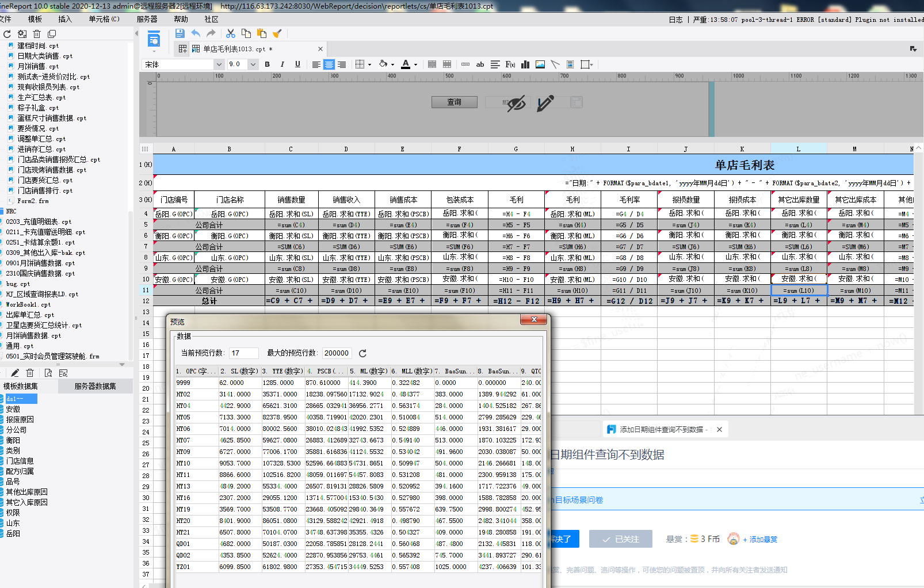
Task: Open 单元格 menu
Action: (x=104, y=19)
